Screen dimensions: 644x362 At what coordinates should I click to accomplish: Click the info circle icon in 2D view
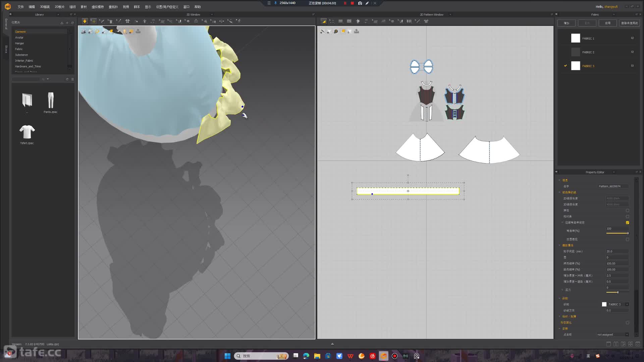pyautogui.click(x=336, y=31)
